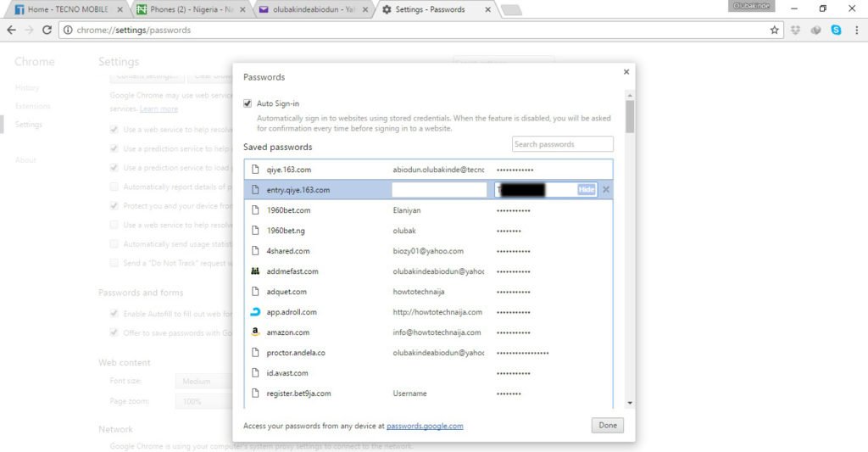Click the page icon beside id.avast.com
Image resolution: width=868 pixels, height=452 pixels.
click(x=255, y=373)
